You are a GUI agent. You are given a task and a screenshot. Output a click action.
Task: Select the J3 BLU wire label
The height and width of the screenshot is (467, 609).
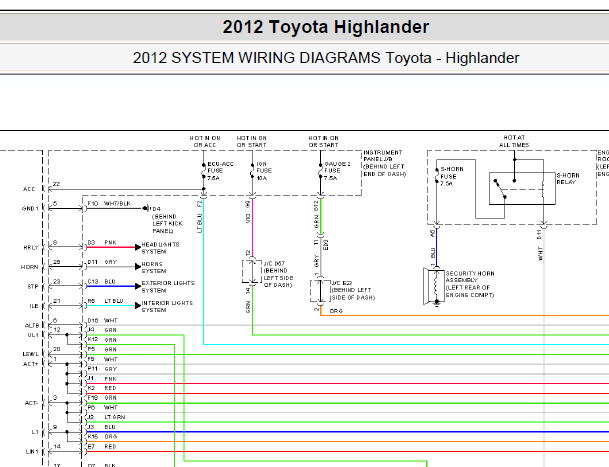[x=102, y=427]
